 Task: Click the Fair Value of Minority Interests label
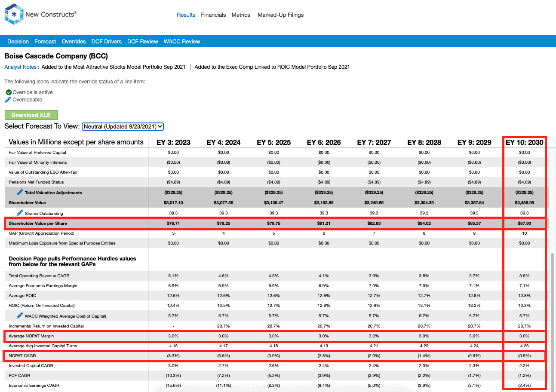pyautogui.click(x=38, y=162)
